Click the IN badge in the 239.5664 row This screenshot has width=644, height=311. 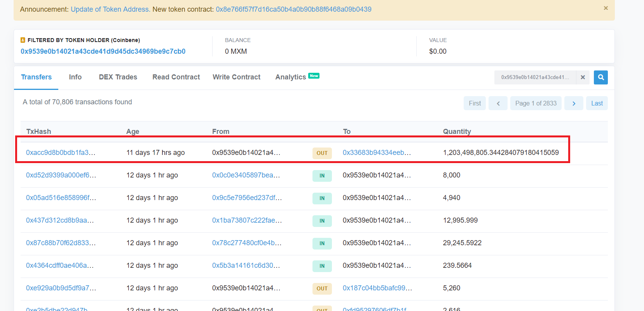pos(322,266)
